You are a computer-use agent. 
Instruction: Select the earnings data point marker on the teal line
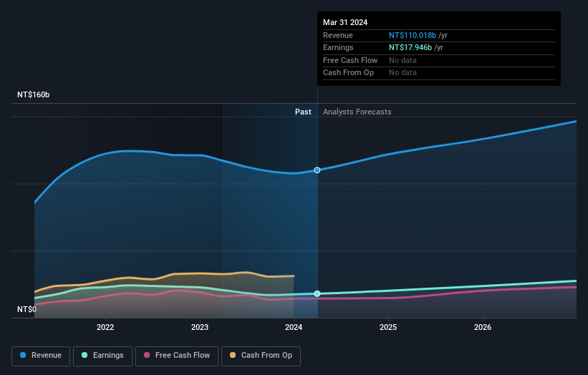tap(317, 293)
